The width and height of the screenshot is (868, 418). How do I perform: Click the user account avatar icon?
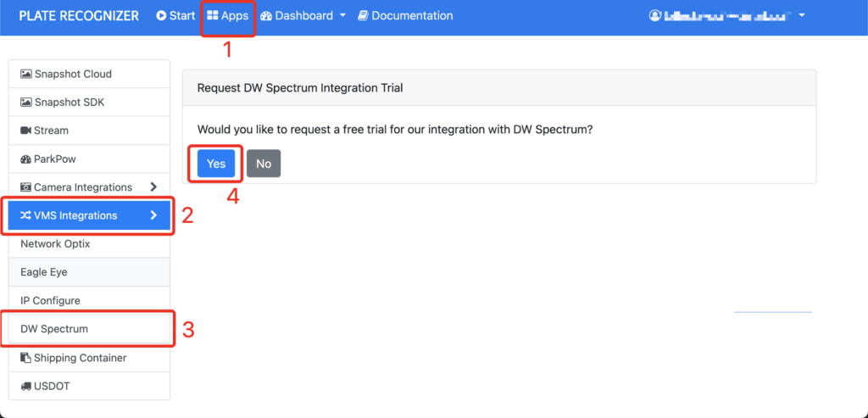click(655, 16)
